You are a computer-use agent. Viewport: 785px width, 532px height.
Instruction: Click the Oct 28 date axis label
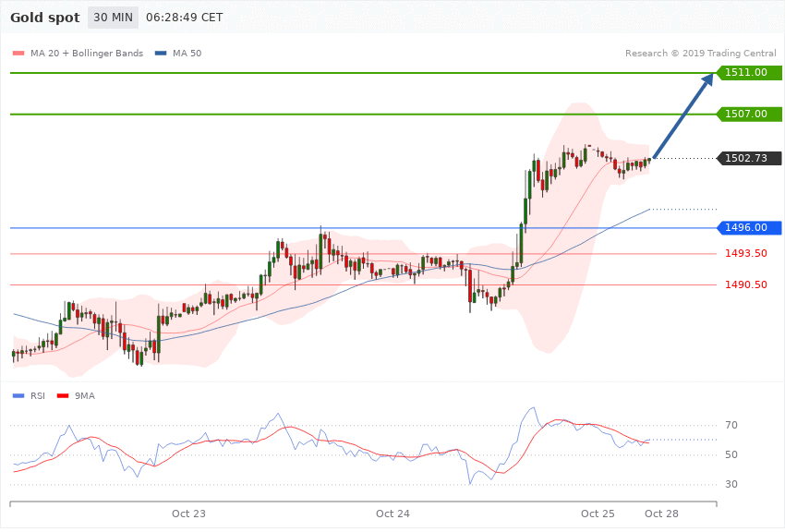pyautogui.click(x=661, y=514)
